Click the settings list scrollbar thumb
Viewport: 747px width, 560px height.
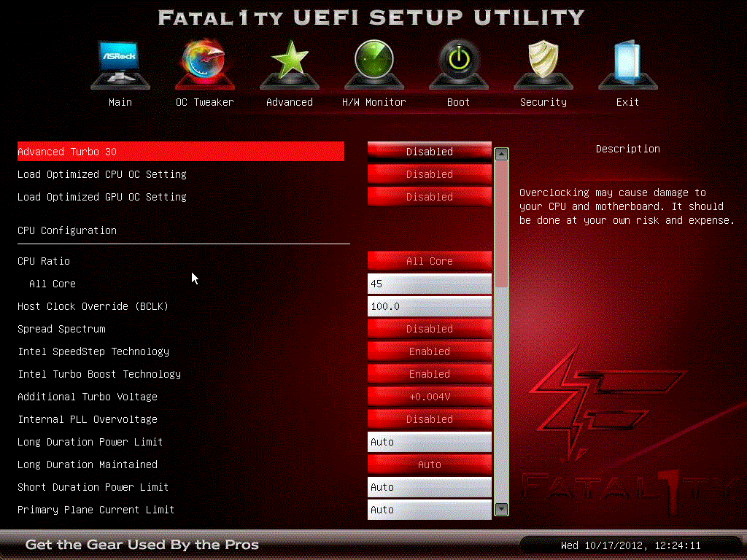click(501, 224)
